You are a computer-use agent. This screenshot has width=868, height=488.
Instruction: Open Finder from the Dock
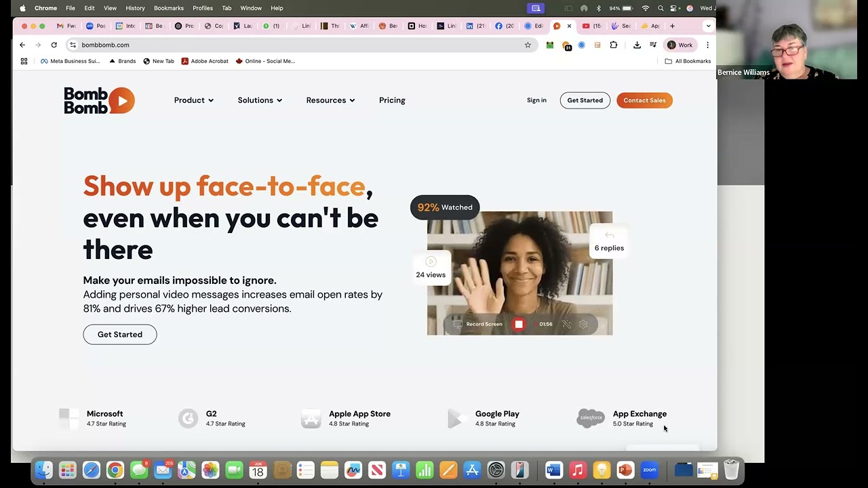tap(44, 470)
